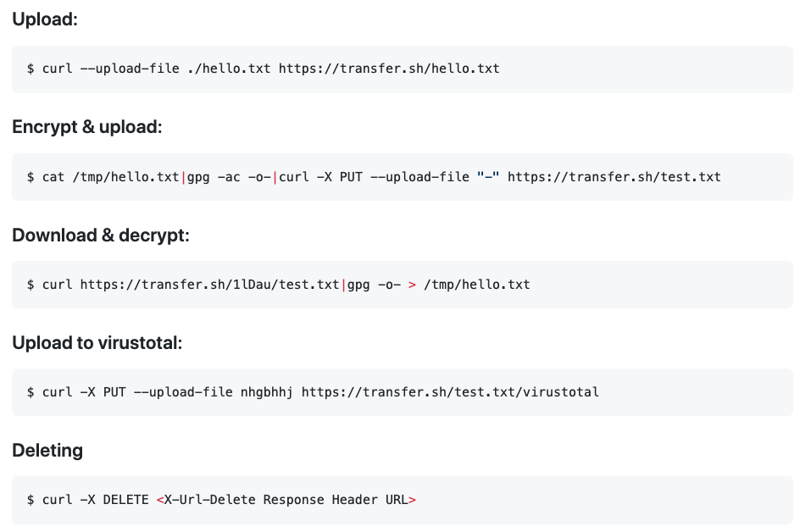Click the nhgbhhj filename in the virustotal command
Screen dimensions: 800x532
267,392
